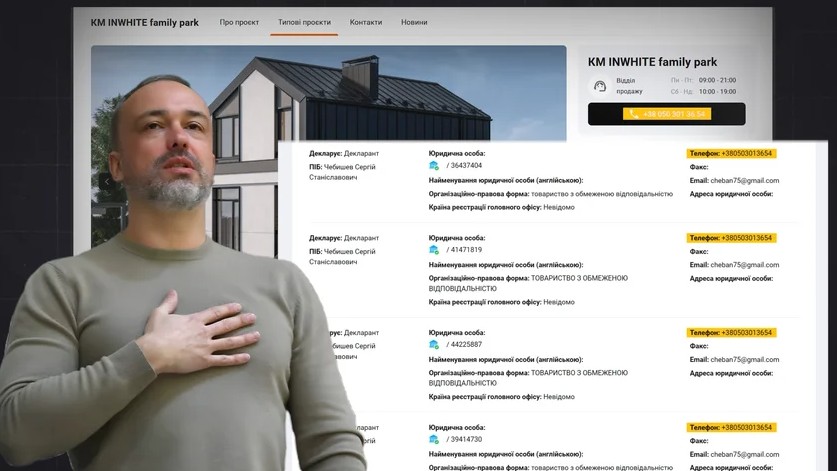This screenshot has width=837, height=471.
Task: Click company icon beside code 39414730
Action: click(434, 439)
